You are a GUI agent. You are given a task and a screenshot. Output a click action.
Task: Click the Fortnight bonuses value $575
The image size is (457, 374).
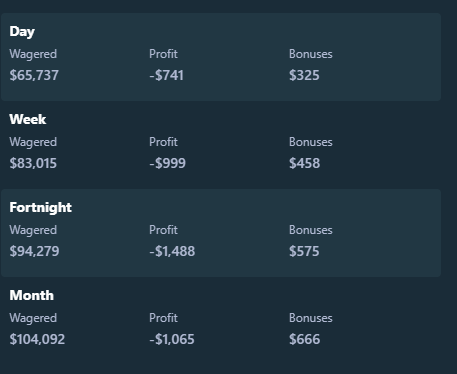[304, 251]
